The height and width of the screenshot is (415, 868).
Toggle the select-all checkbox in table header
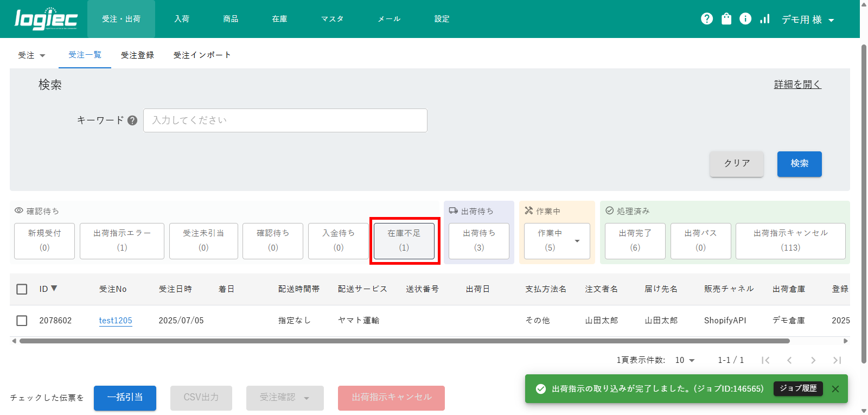[x=22, y=289]
